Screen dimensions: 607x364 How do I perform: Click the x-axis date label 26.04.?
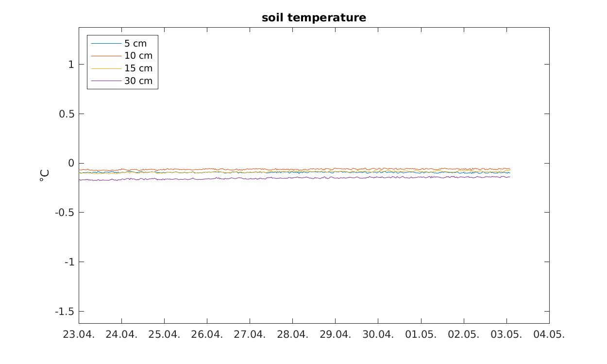(207, 335)
